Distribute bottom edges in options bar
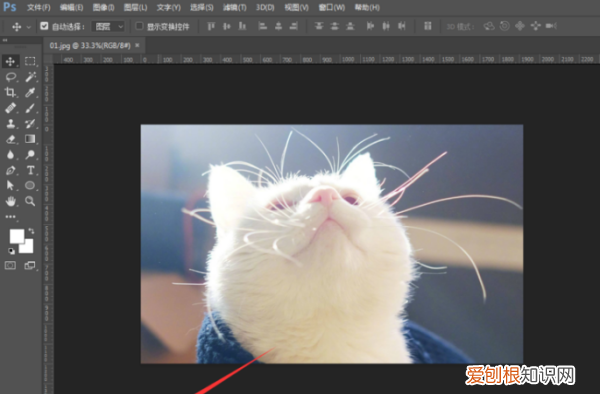600x394 pixels. tap(350, 26)
